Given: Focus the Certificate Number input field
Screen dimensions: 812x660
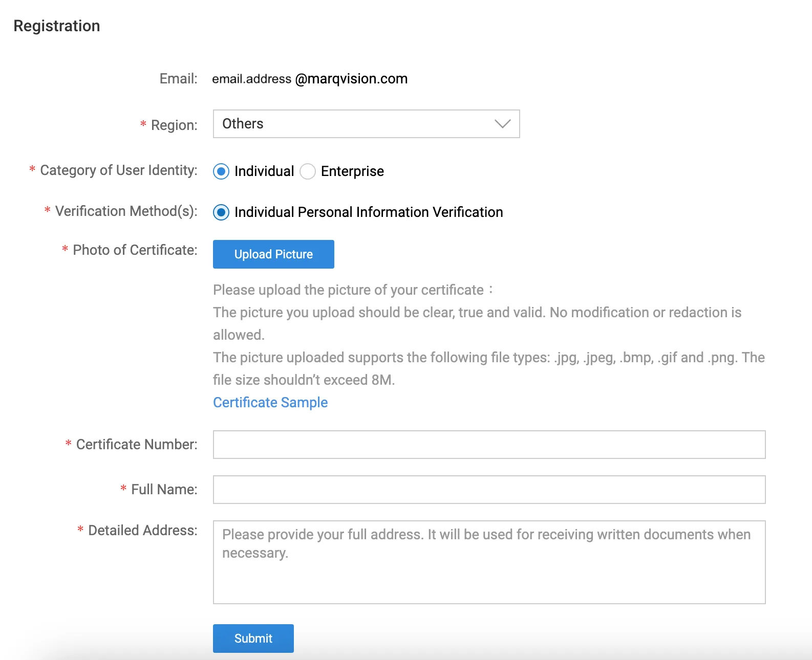Looking at the screenshot, I should tap(489, 445).
